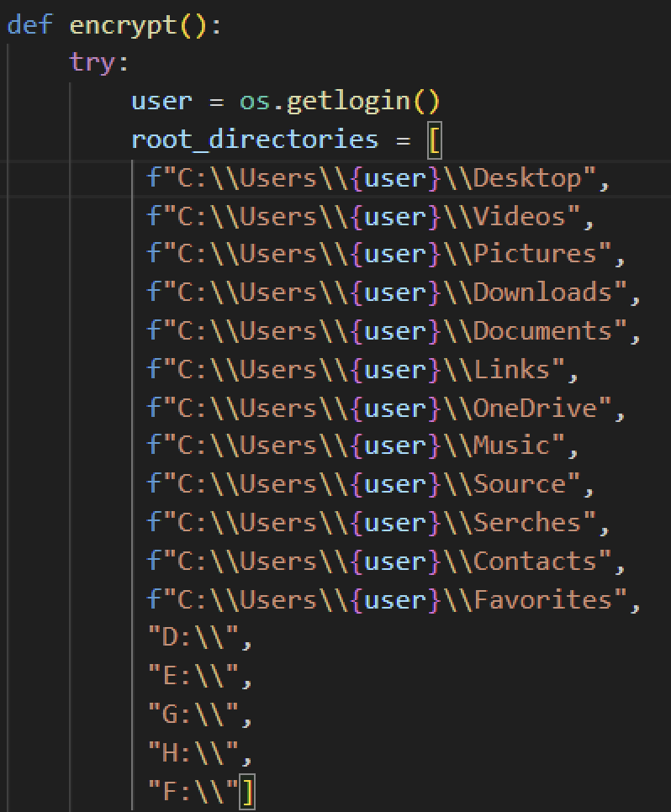This screenshot has width=671, height=812.
Task: Click the Desktop path string line
Action: pyautogui.click(x=378, y=179)
